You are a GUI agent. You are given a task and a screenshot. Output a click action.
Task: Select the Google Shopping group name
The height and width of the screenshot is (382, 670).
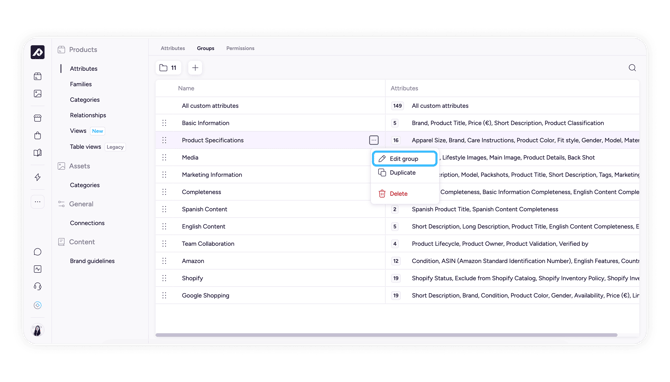(x=206, y=295)
